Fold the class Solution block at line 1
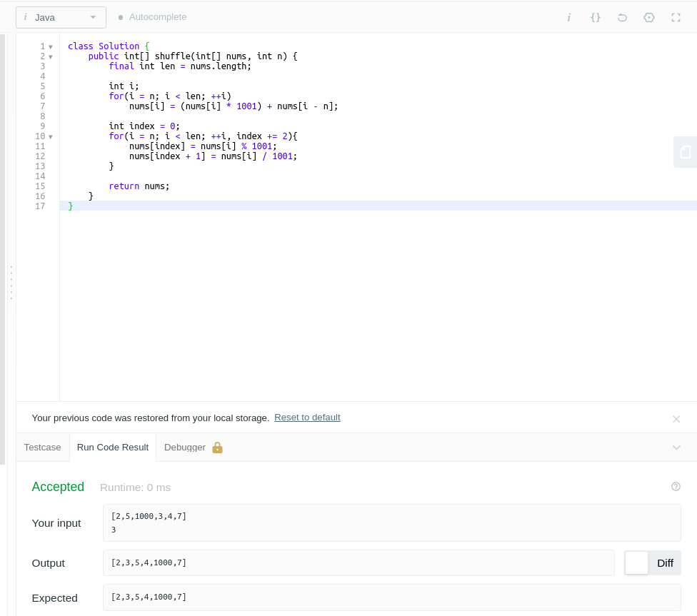This screenshot has width=697, height=616. click(x=51, y=47)
